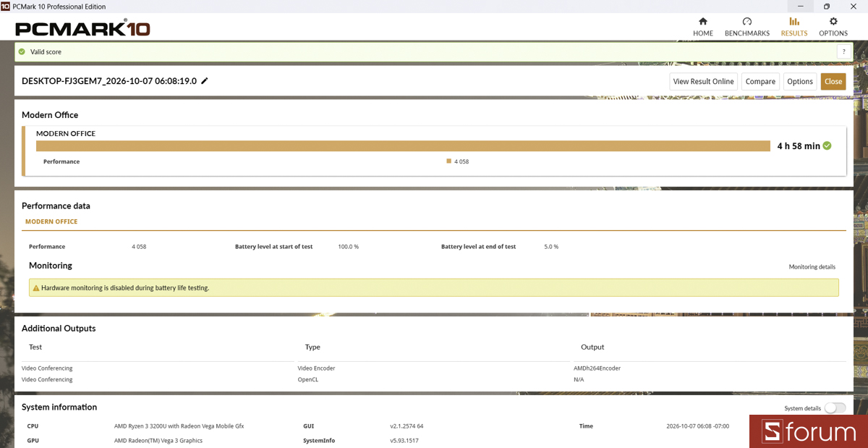Click the question mark help icon
Image resolution: width=868 pixels, height=448 pixels.
point(843,52)
